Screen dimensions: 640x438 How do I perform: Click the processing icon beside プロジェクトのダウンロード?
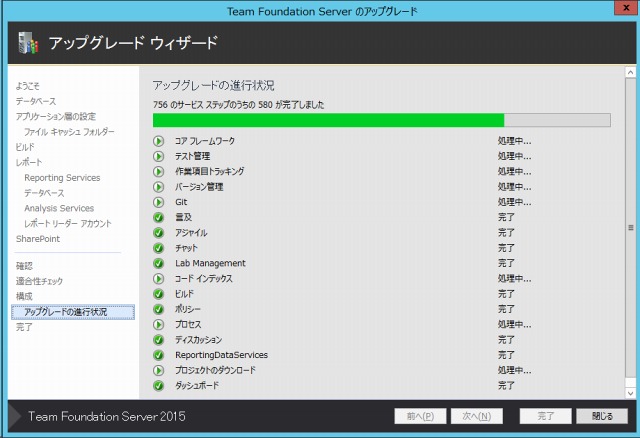point(158,370)
